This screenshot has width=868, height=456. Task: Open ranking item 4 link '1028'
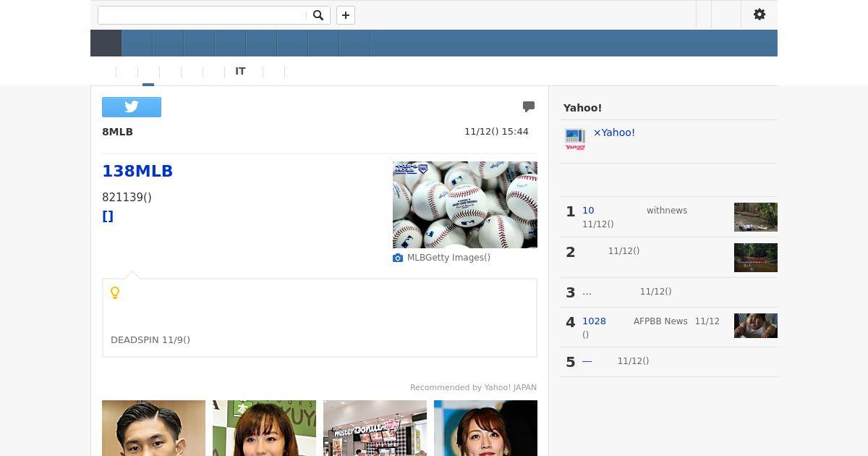click(594, 321)
